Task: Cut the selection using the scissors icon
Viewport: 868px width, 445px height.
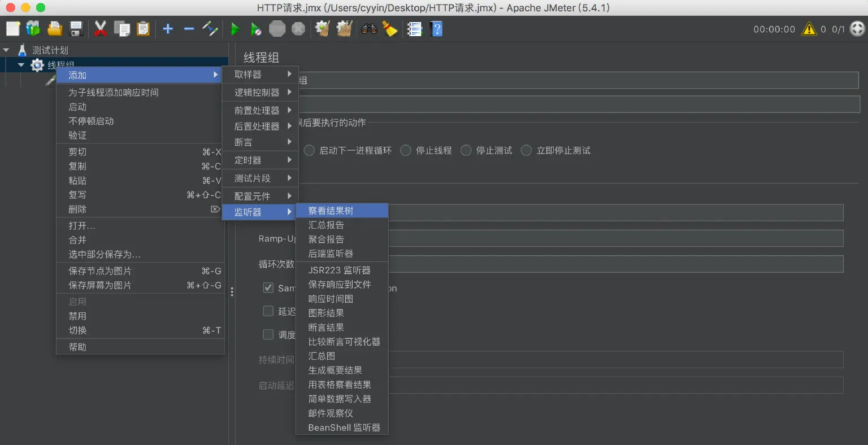Action: point(102,29)
